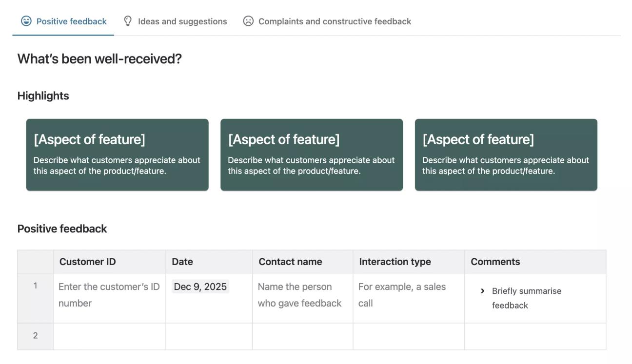
Task: Open the date picker on Dec 9, 2025
Action: [x=201, y=286]
